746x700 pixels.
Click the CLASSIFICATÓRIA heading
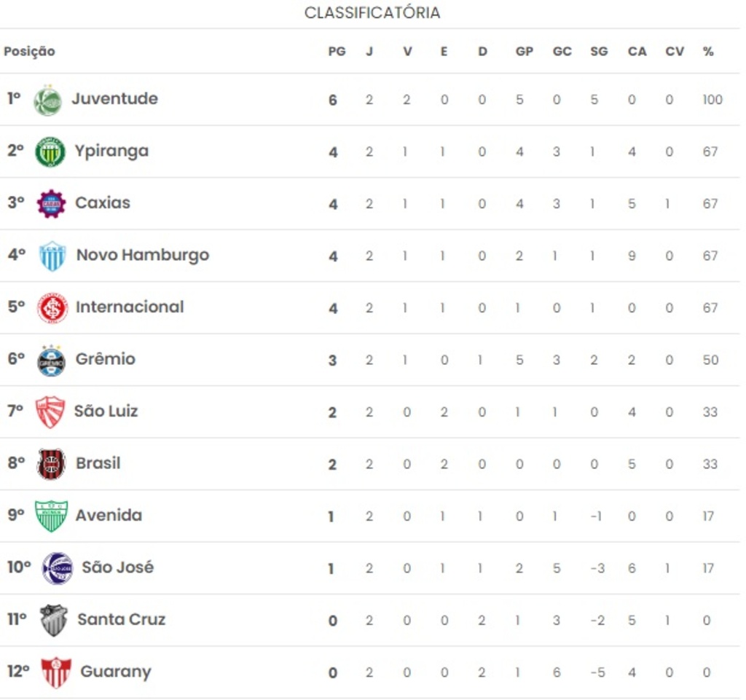pos(372,13)
